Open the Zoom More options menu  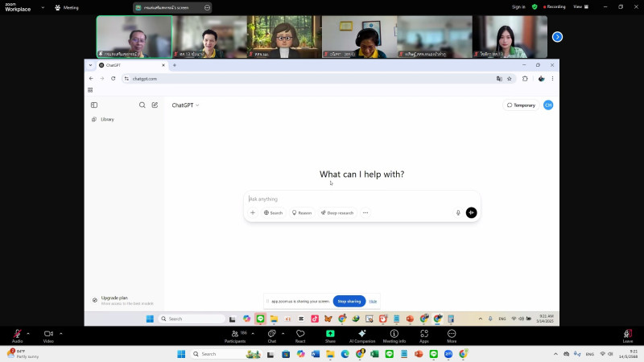tap(452, 336)
